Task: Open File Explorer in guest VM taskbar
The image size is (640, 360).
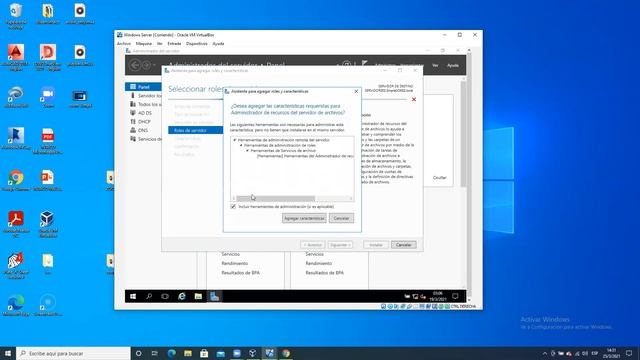Action: pos(198,296)
